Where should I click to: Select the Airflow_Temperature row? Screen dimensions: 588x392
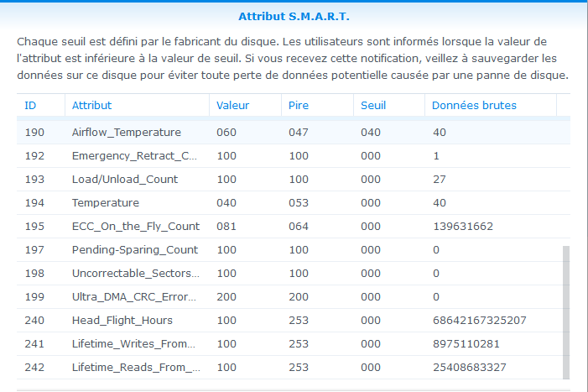coord(294,133)
